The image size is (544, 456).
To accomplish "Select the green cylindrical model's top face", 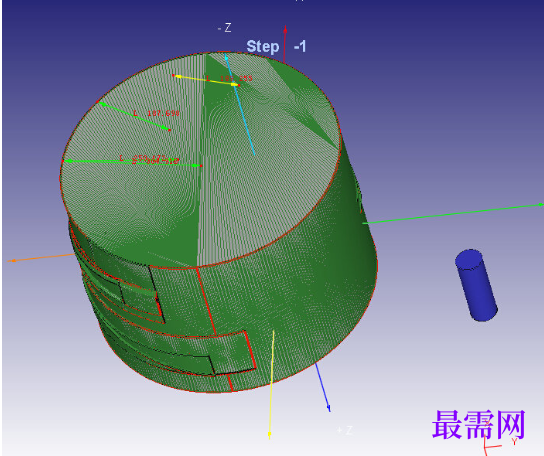I will (201, 160).
